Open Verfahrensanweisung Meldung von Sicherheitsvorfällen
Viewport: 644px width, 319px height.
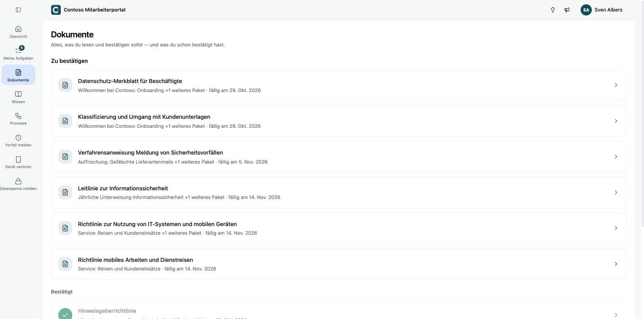[x=339, y=157]
